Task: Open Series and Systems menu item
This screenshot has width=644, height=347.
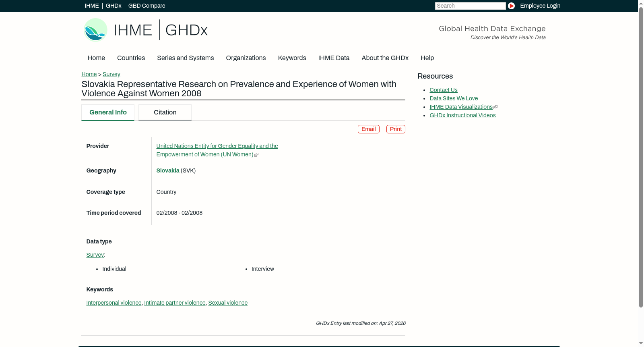Action: pyautogui.click(x=185, y=58)
